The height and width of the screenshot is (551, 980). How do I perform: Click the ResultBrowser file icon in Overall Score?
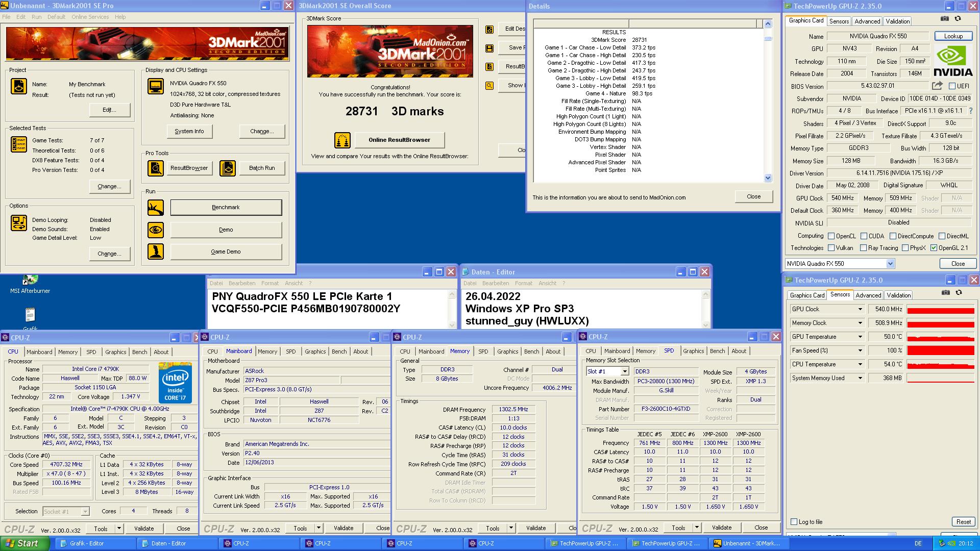click(489, 67)
